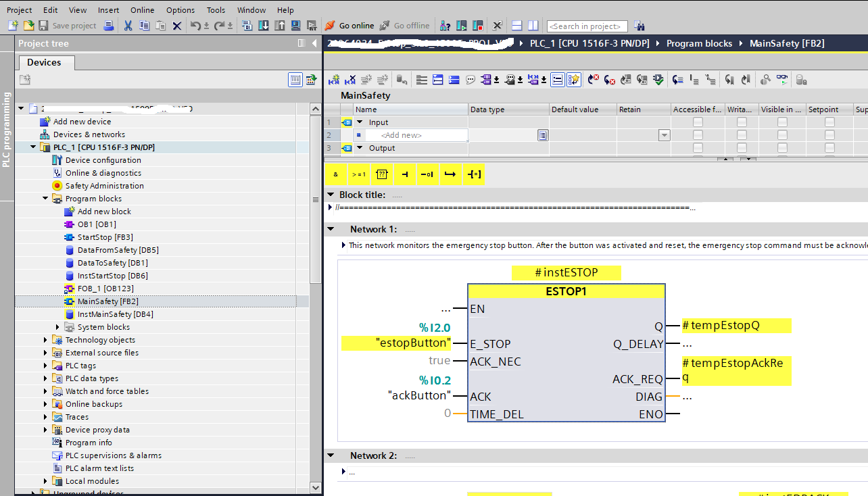Insert the empty box (??) instruction
This screenshot has height=496, width=868.
pos(381,174)
